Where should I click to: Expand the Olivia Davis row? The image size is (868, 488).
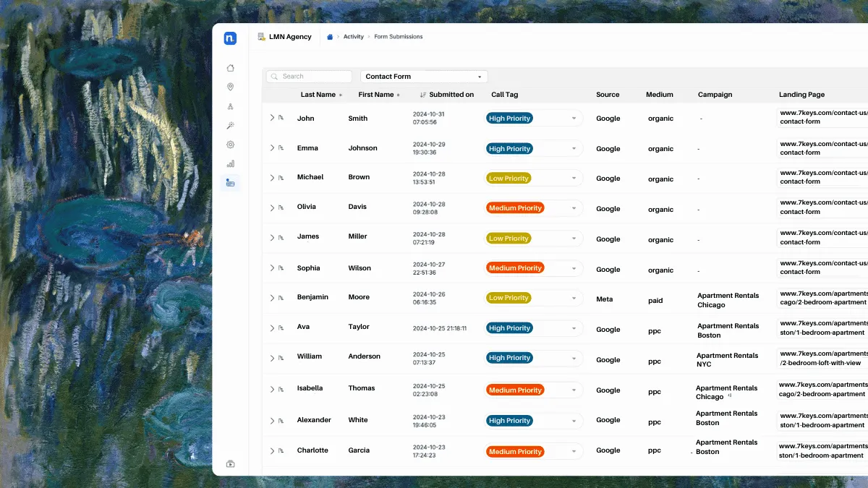(x=272, y=208)
